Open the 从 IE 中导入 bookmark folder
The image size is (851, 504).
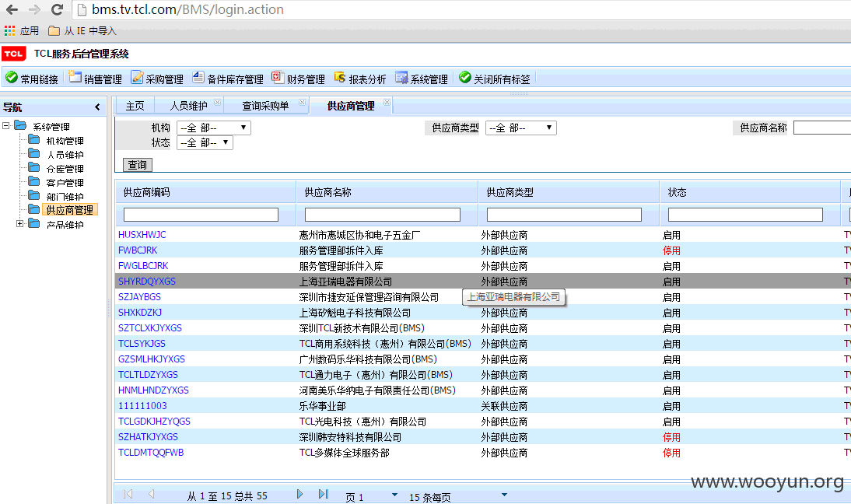click(82, 31)
